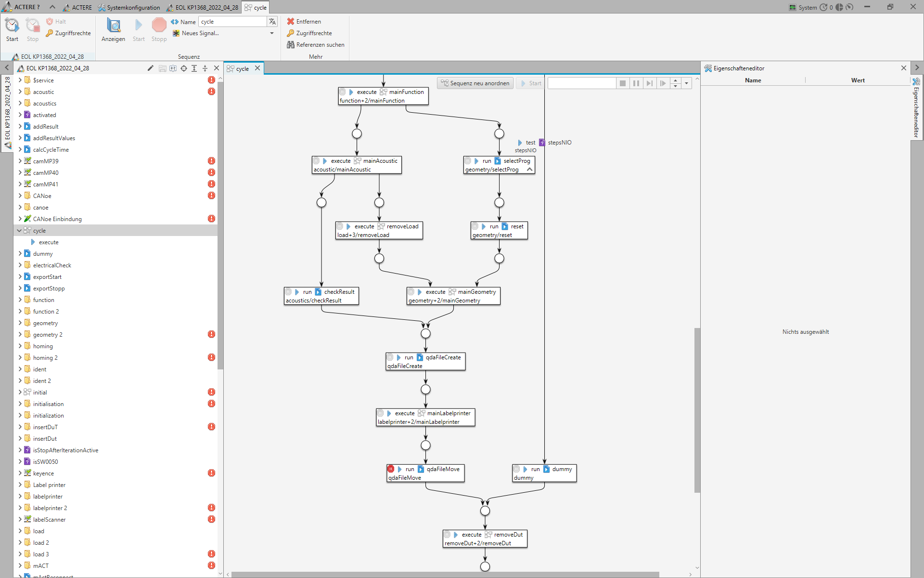924x578 pixels.
Task: Toggle pause marker on removeDut node
Action: click(447, 534)
